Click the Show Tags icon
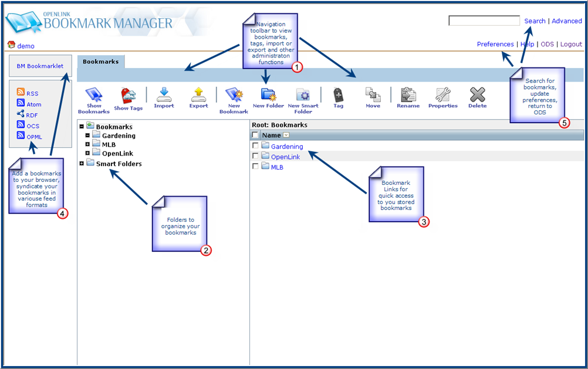 [x=129, y=96]
